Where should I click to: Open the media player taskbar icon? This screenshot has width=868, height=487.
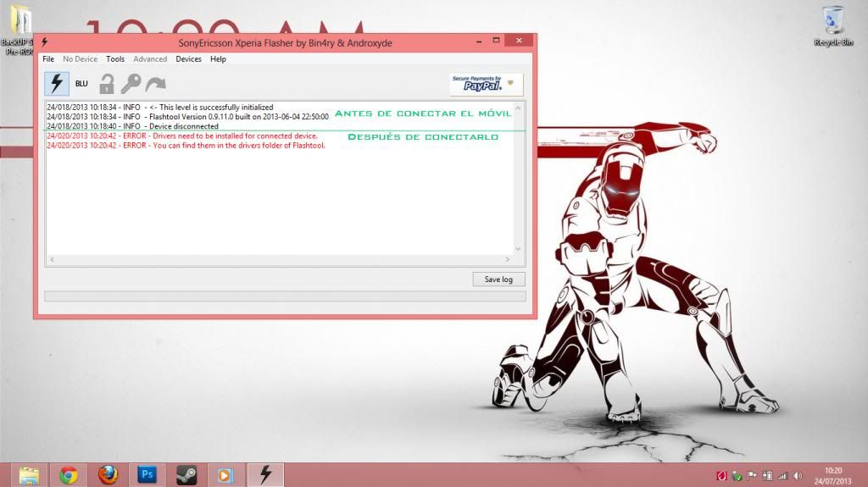coord(225,475)
